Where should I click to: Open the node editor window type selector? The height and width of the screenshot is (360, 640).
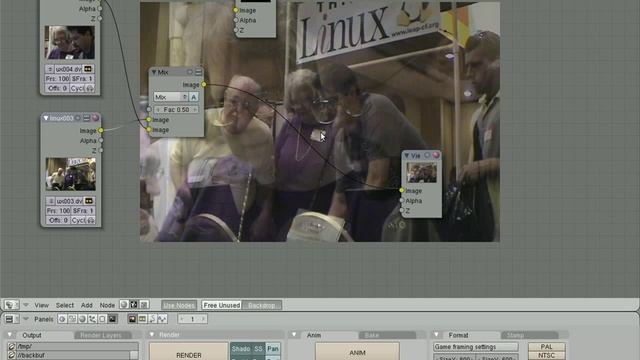(x=11, y=304)
